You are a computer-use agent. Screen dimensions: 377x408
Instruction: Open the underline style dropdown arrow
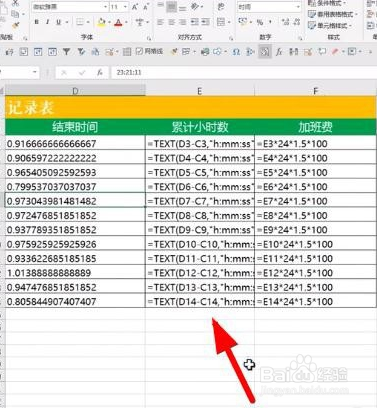point(67,22)
